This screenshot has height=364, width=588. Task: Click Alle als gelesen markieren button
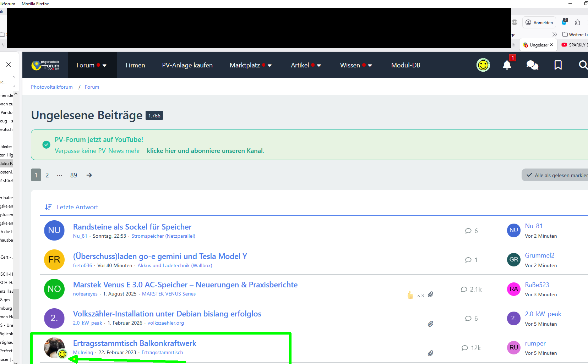557,175
